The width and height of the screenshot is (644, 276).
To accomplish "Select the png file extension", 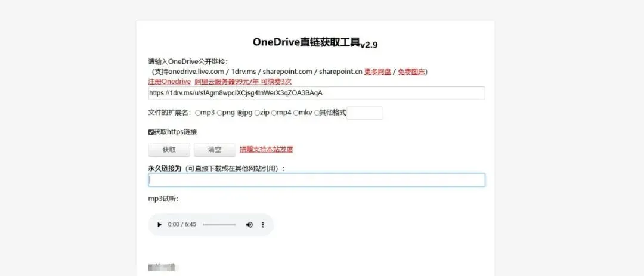I will 219,113.
